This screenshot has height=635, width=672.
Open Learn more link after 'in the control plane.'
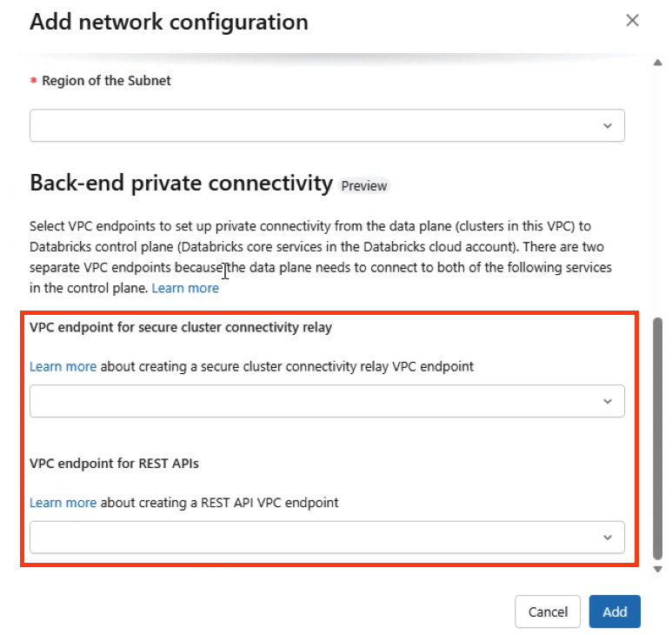(x=185, y=288)
